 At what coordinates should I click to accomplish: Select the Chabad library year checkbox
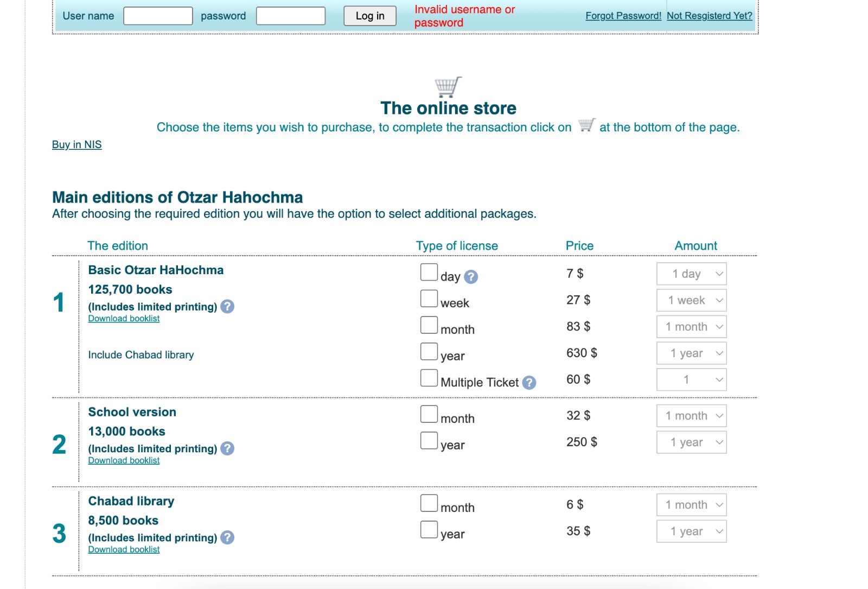click(x=429, y=530)
